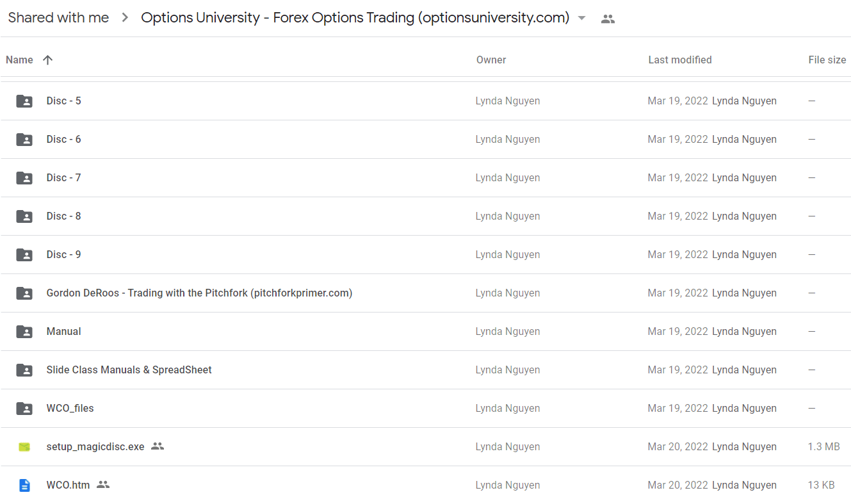This screenshot has height=504, width=851.
Task: Click the Manual folder icon
Action: coord(24,331)
